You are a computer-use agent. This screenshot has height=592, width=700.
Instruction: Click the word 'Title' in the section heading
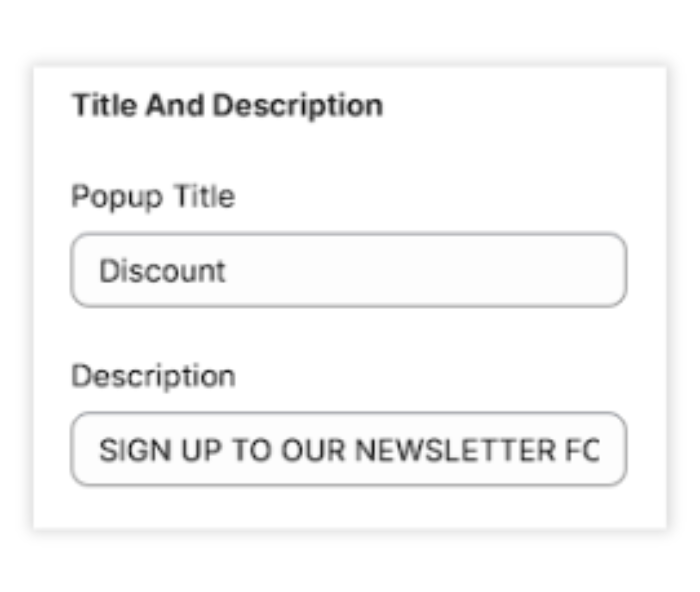104,105
